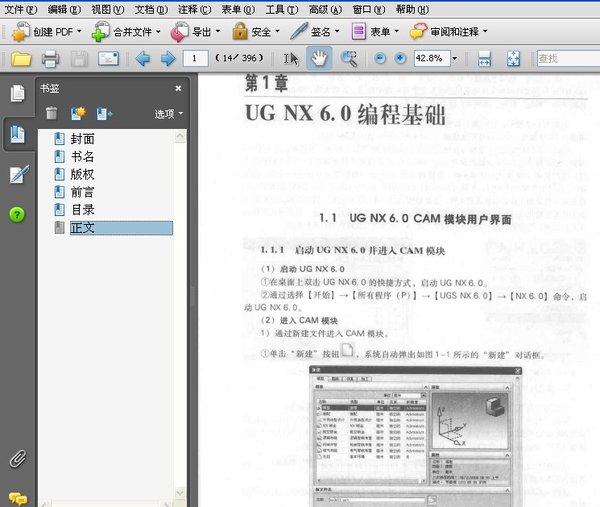600x507 pixels.
Task: Click the 创建 PDF icon
Action: 20,32
